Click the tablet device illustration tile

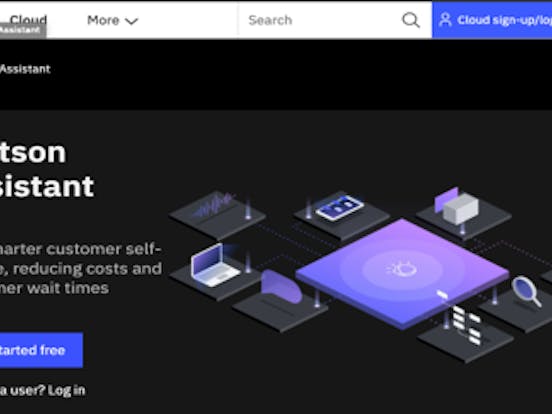[x=341, y=214]
